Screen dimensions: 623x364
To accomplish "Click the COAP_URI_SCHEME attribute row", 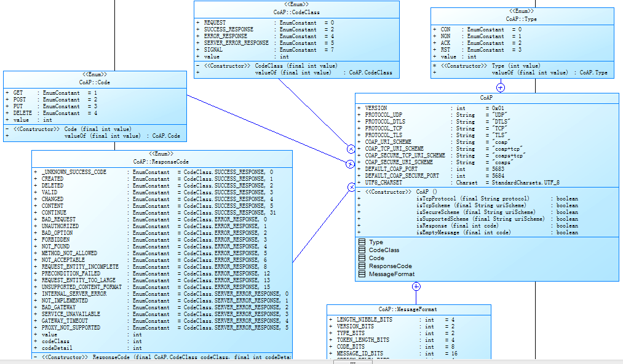I will click(x=434, y=142).
